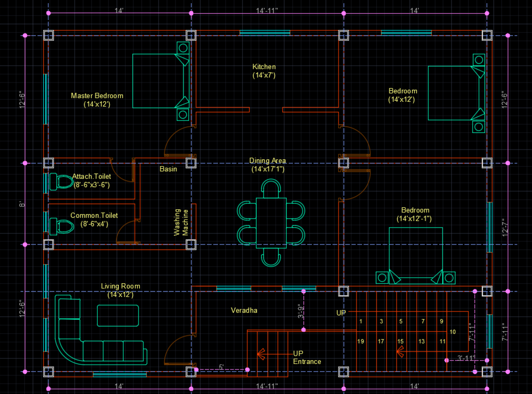
Task: Click the (8'-6"x3'-6") size text
Action: tap(91, 185)
